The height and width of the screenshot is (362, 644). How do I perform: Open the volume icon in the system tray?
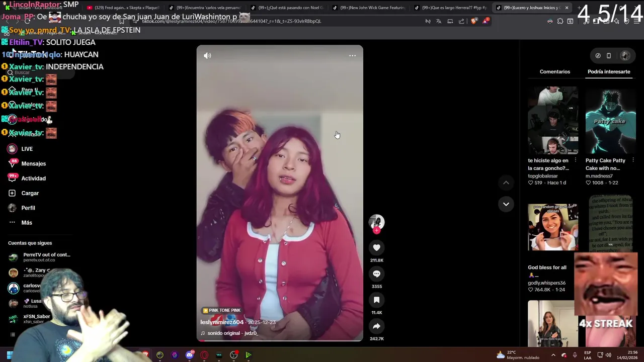[608, 355]
